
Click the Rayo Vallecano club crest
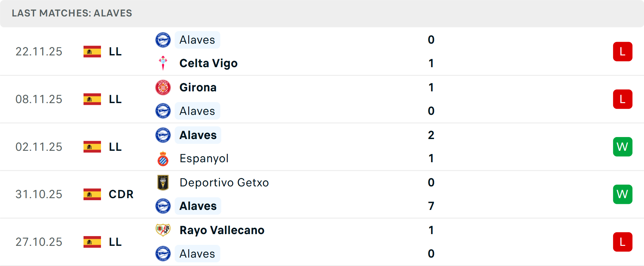pos(163,230)
